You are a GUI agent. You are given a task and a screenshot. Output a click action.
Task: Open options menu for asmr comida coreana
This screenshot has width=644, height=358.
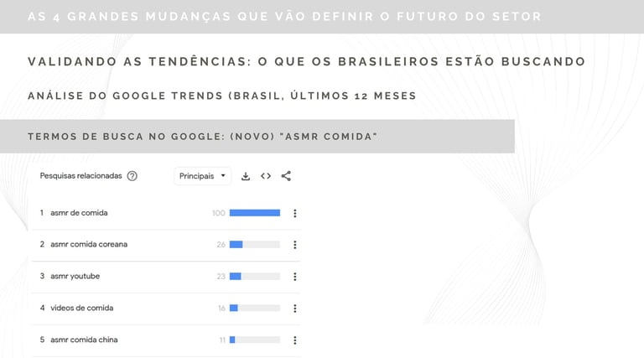click(x=295, y=245)
